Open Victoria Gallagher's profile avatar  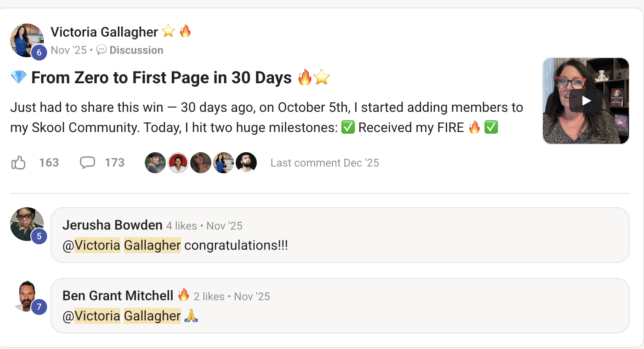tap(25, 38)
